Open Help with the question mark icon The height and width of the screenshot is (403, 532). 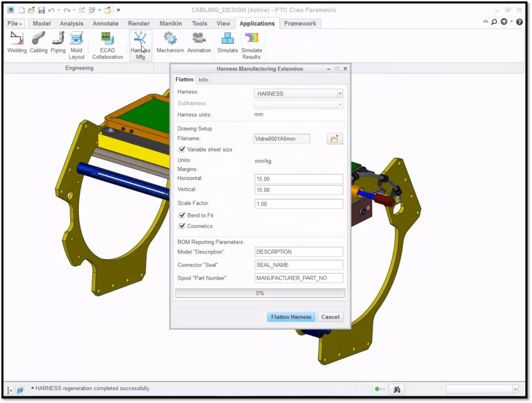519,22
